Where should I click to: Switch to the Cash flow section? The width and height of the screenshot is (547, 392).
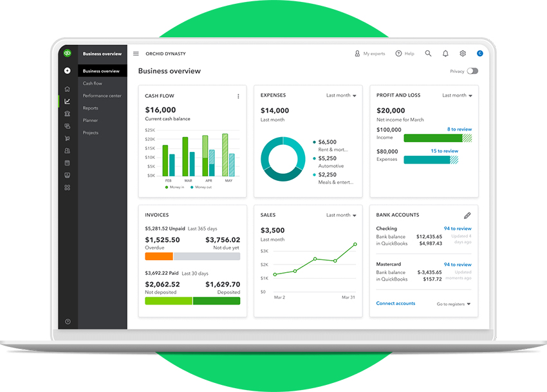point(92,83)
